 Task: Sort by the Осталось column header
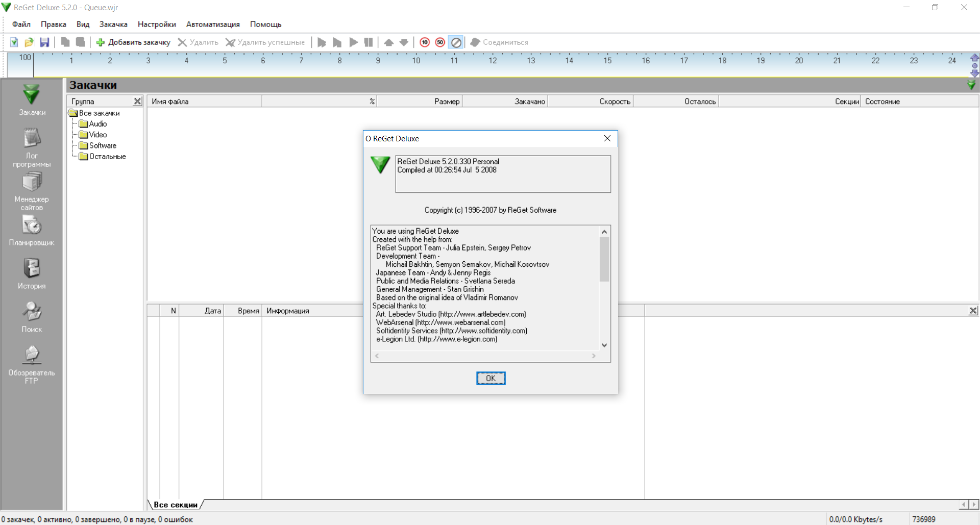(676, 102)
